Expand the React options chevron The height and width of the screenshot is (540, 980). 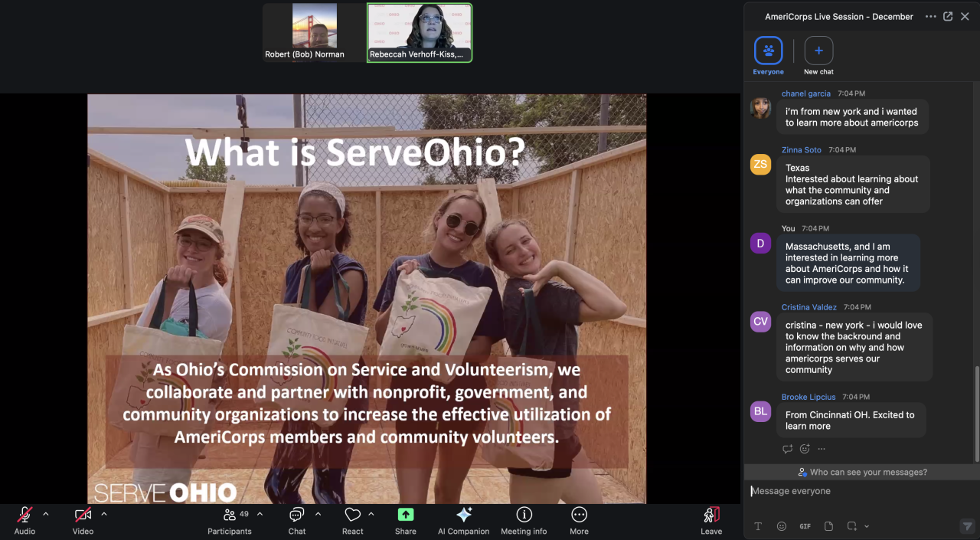(x=371, y=514)
